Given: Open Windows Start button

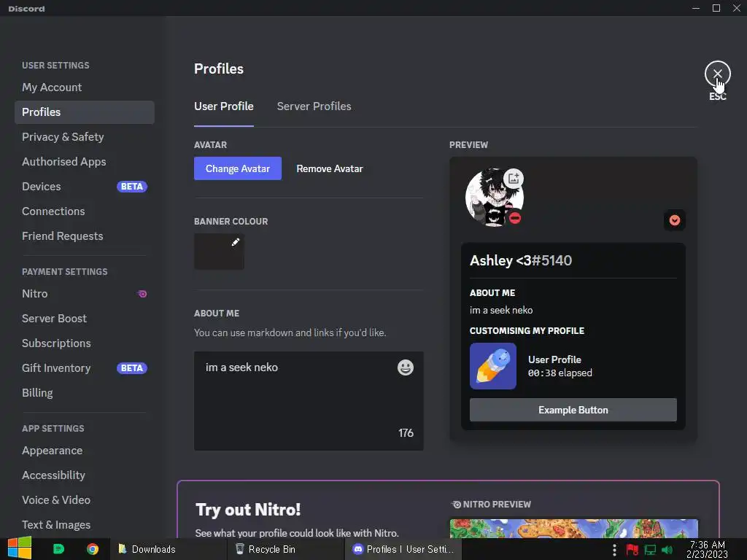Looking at the screenshot, I should (20, 548).
